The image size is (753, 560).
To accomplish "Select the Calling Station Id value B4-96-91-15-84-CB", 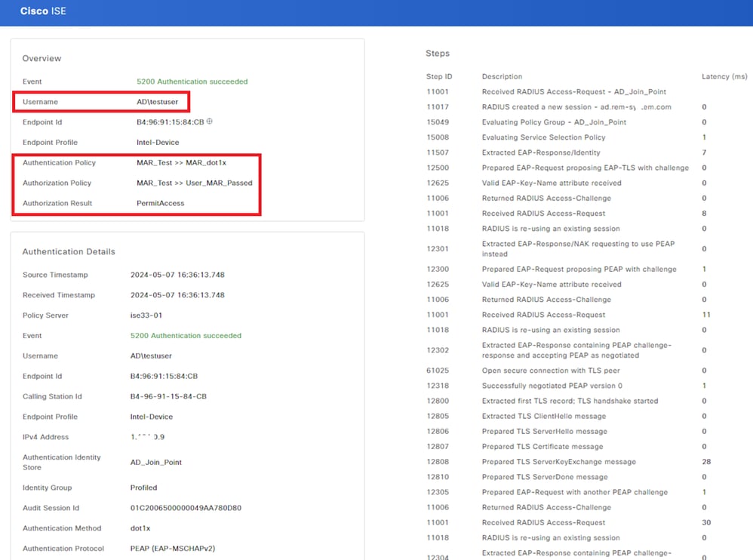I will tap(168, 397).
